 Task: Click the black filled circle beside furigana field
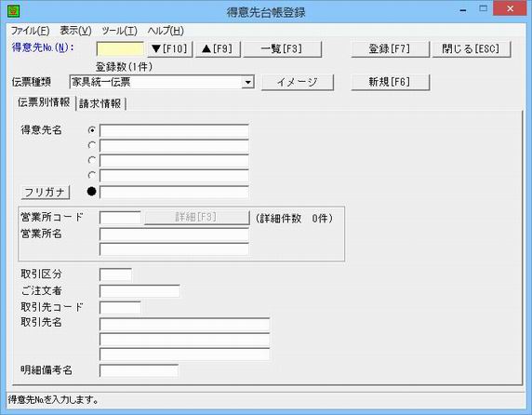(x=91, y=192)
